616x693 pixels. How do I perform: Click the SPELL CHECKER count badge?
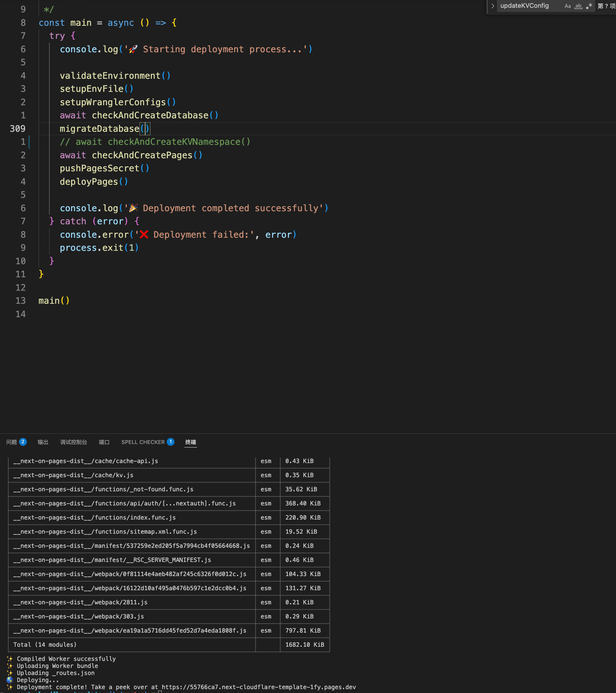[171, 442]
